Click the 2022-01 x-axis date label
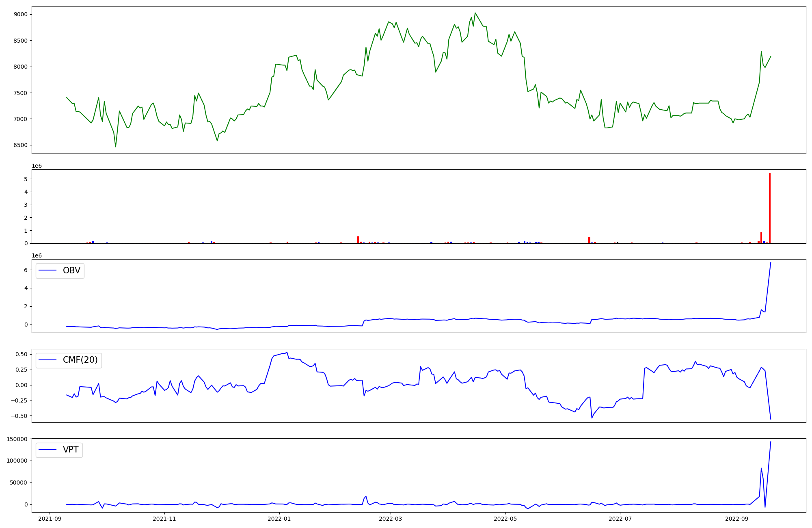The image size is (812, 528). (279, 519)
